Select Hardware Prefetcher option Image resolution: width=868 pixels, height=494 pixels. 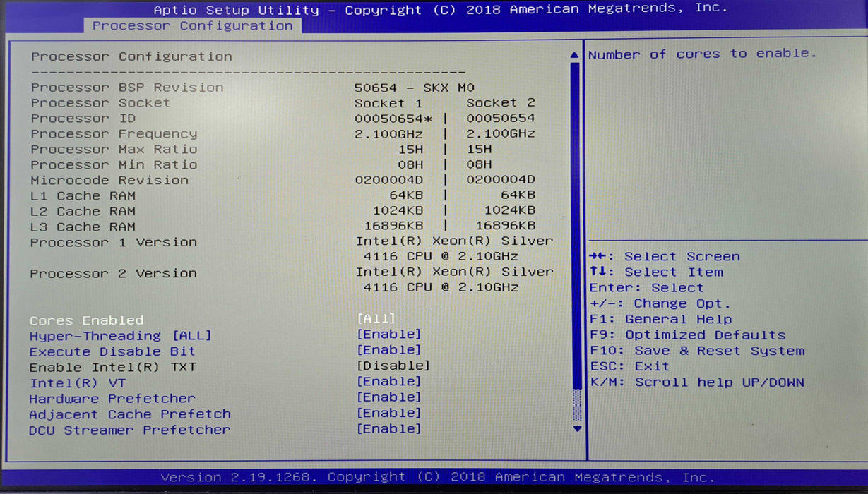click(112, 399)
